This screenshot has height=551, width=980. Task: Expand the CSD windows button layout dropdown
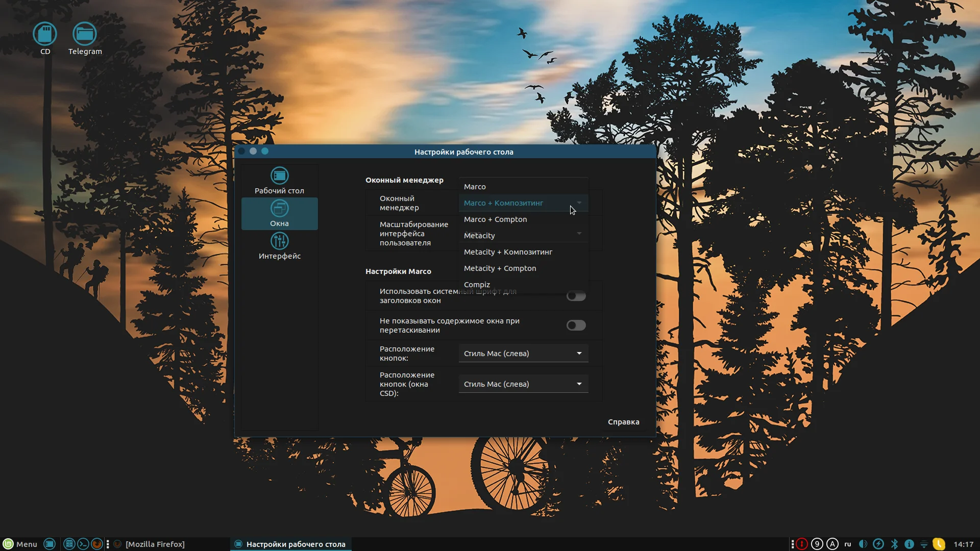[x=523, y=384]
